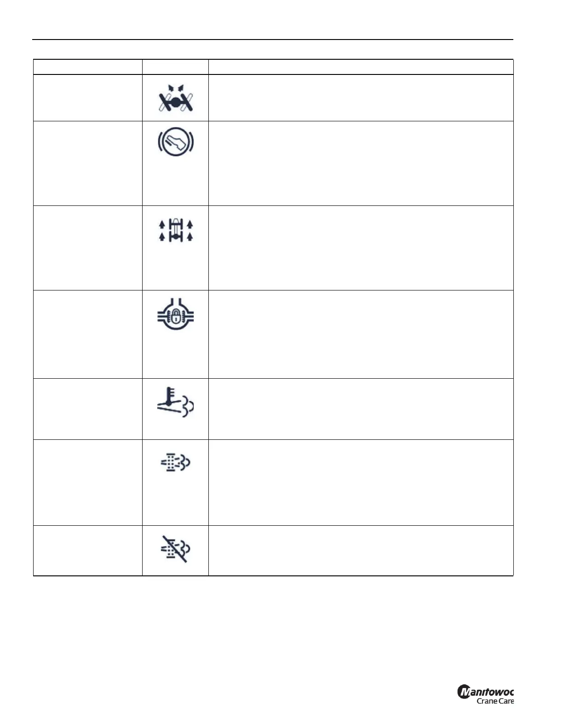
Task: Select the name cell left of thermometer icon
Action: tap(87, 409)
